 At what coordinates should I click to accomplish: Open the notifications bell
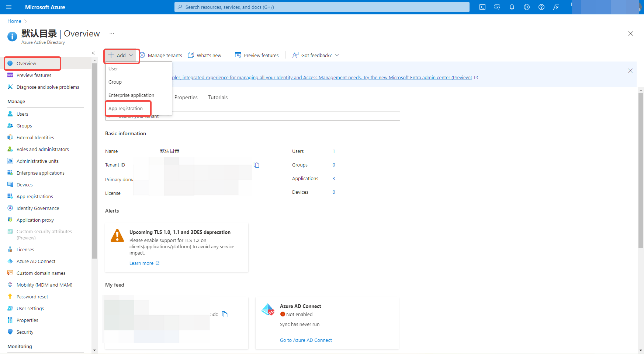[512, 7]
